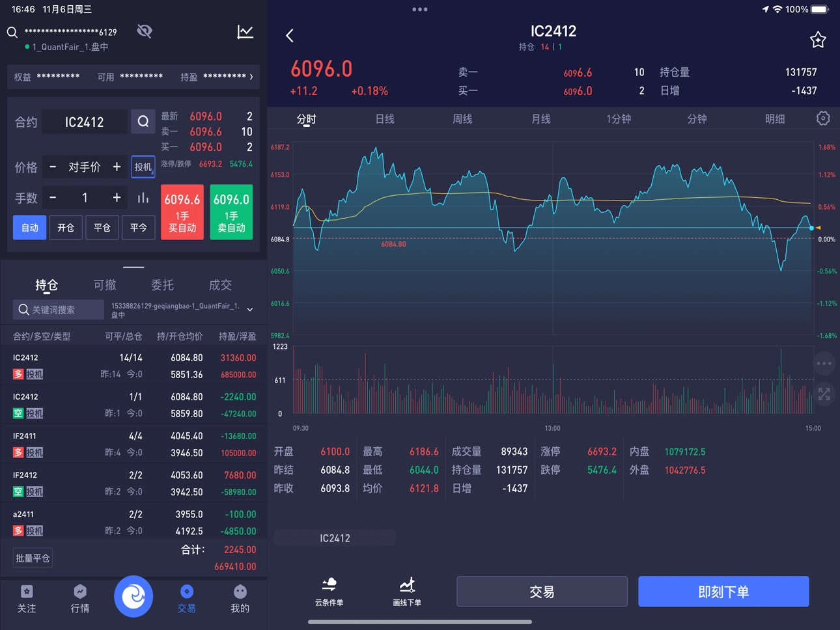Expand the account equity summary arrow
This screenshot has height=630, width=840.
point(251,77)
